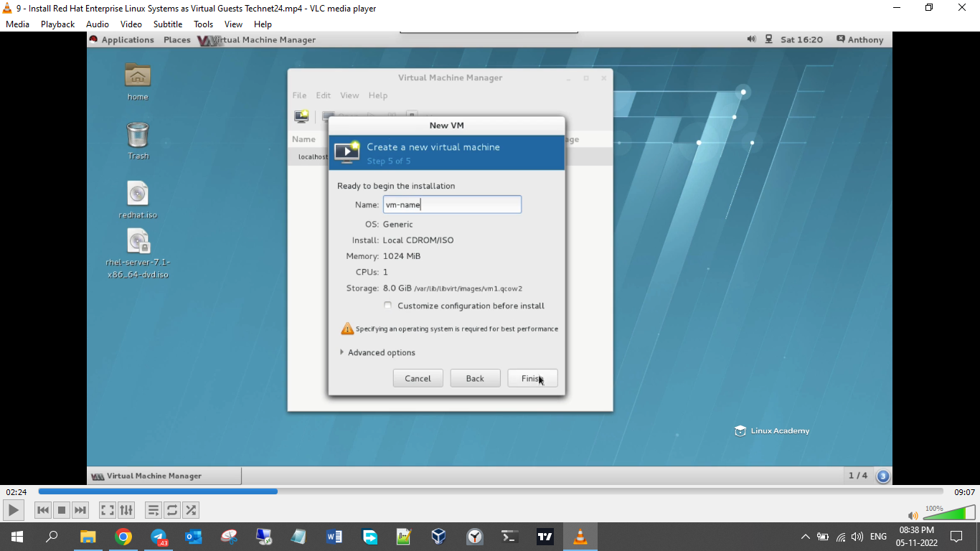
Task: Open Microsoft Word from taskbar
Action: click(334, 537)
